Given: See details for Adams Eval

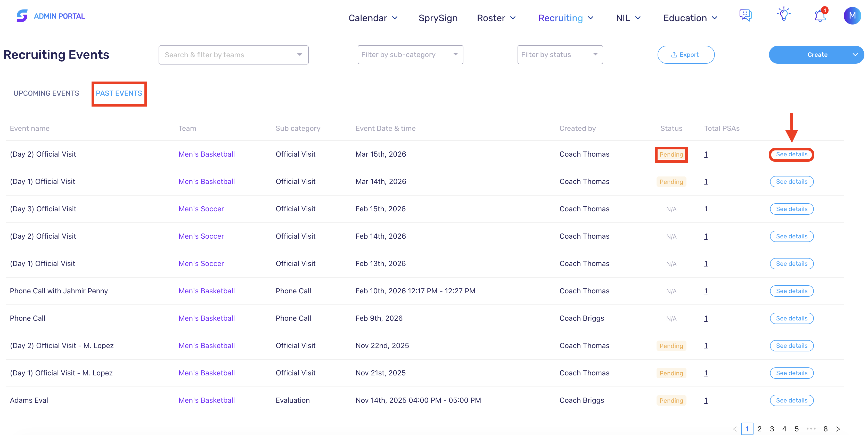Looking at the screenshot, I should [791, 400].
